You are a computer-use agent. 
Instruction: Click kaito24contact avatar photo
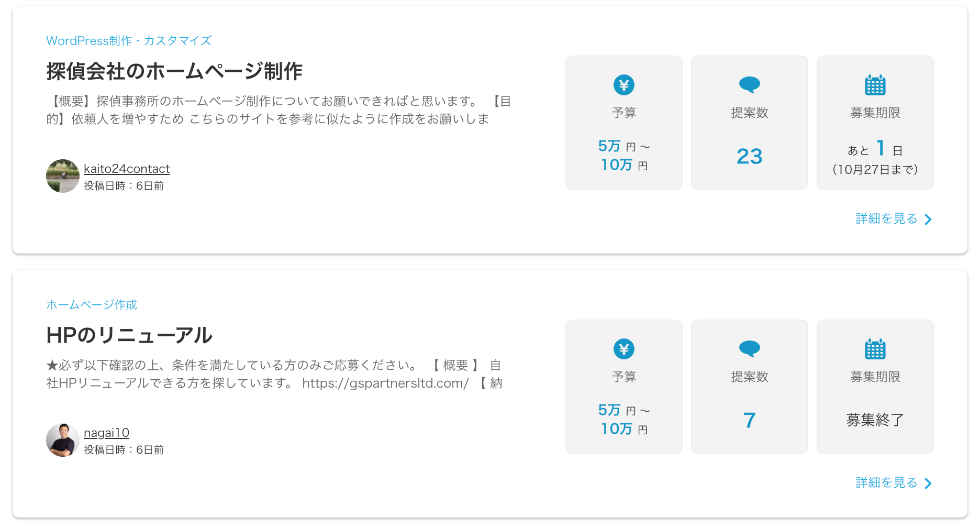coord(63,176)
